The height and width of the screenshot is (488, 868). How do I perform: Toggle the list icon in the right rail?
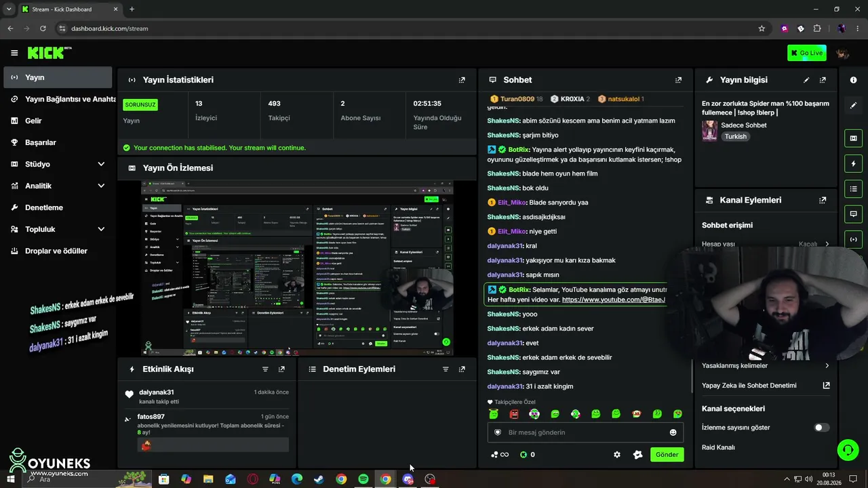(x=853, y=189)
